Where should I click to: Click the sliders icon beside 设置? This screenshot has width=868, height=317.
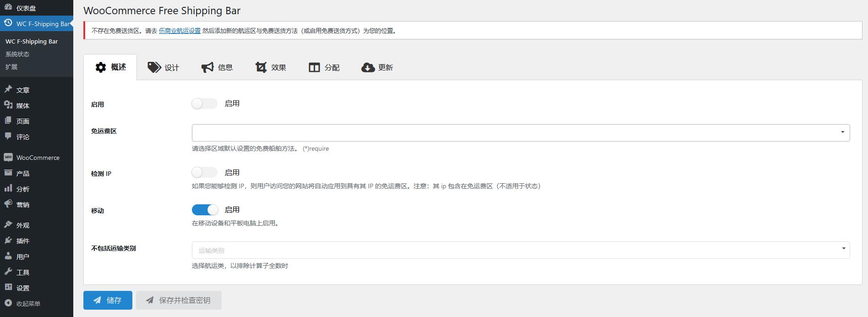tap(8, 287)
